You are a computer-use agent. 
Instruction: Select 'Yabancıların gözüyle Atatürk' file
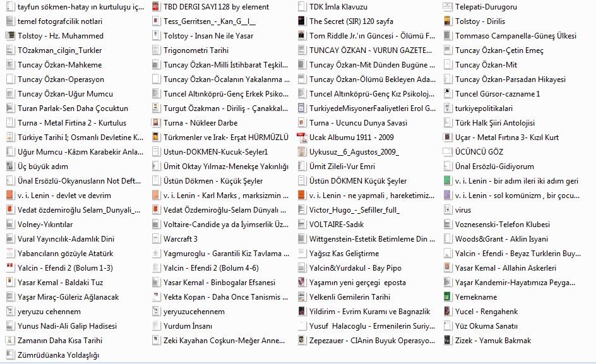pos(66,254)
